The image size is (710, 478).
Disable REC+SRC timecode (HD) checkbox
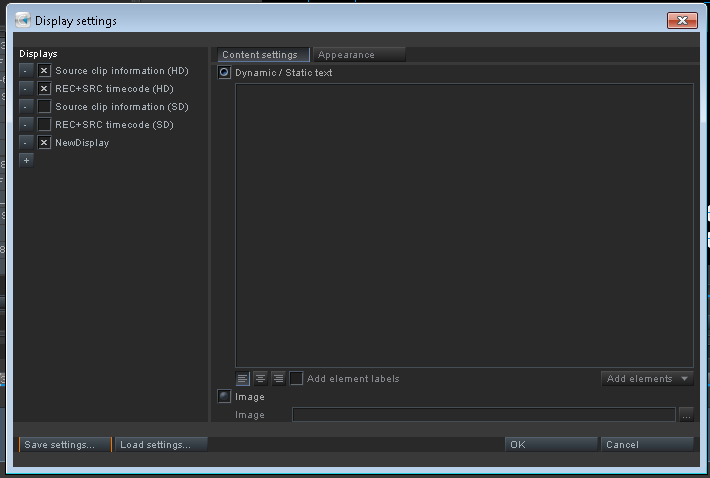44,89
